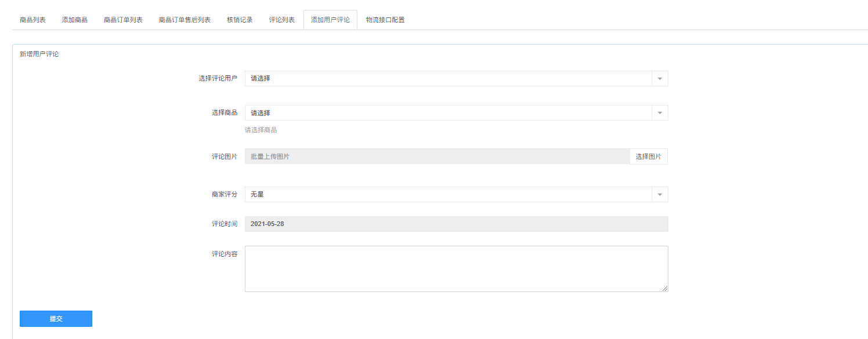The width and height of the screenshot is (868, 339).
Task: Open the 评论列表 tab
Action: [x=281, y=20]
